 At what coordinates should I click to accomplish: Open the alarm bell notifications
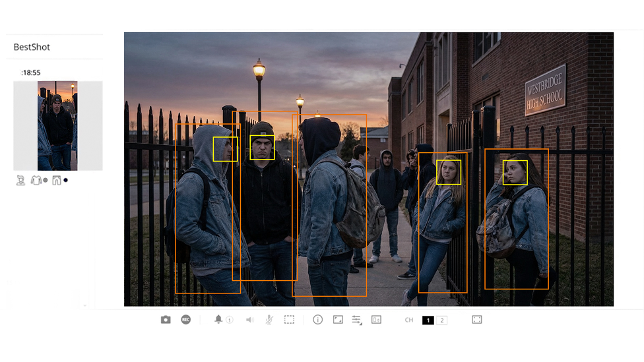click(x=218, y=320)
